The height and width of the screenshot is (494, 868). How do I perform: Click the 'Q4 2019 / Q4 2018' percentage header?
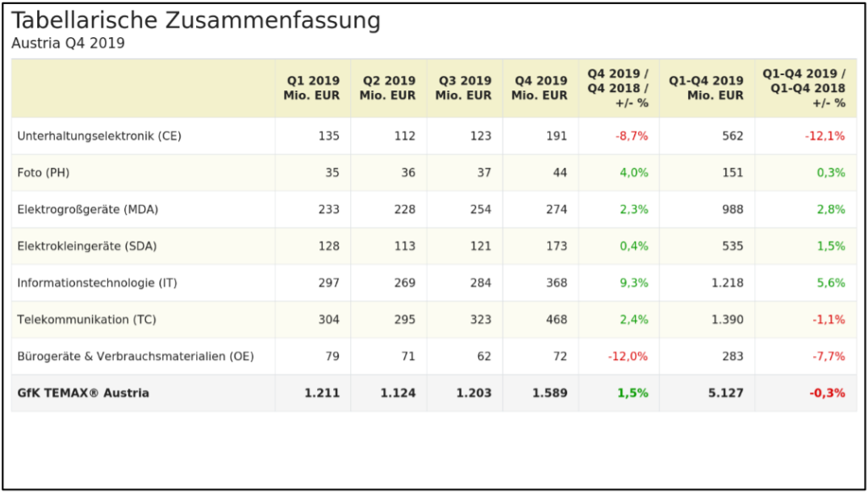(618, 88)
